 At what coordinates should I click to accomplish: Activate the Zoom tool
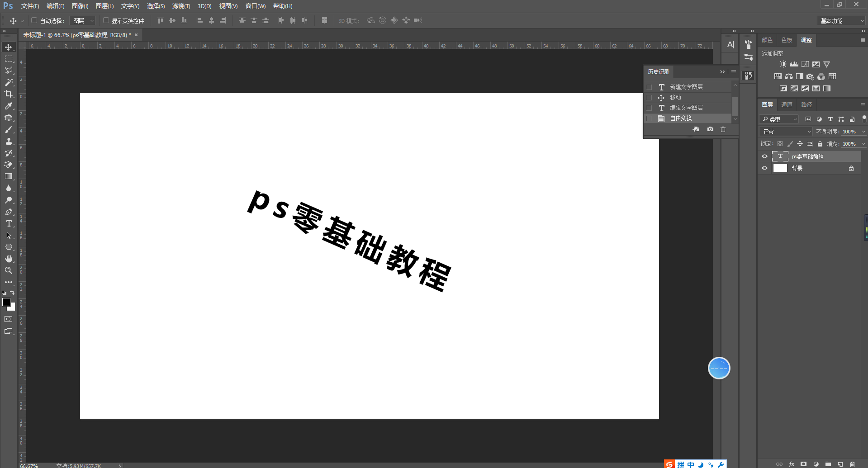pyautogui.click(x=8, y=270)
